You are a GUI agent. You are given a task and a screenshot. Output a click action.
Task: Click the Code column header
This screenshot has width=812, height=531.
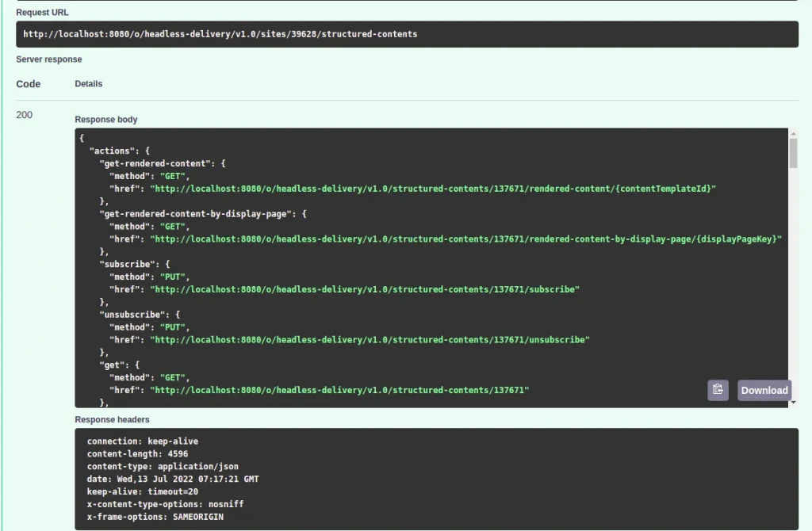pyautogui.click(x=29, y=83)
